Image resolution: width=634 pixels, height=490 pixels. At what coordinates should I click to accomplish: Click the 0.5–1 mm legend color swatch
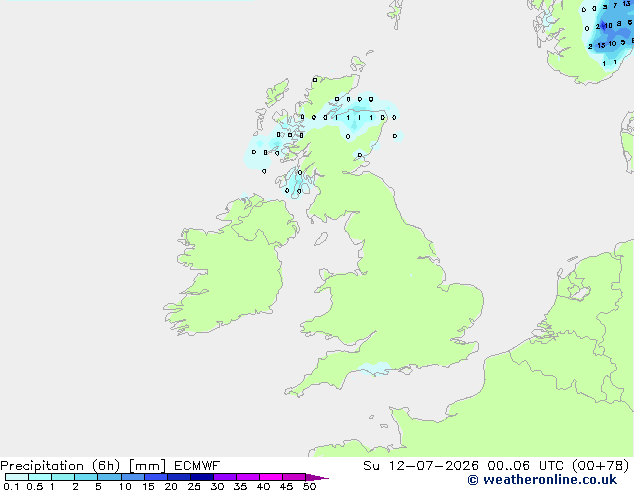[x=40, y=477]
